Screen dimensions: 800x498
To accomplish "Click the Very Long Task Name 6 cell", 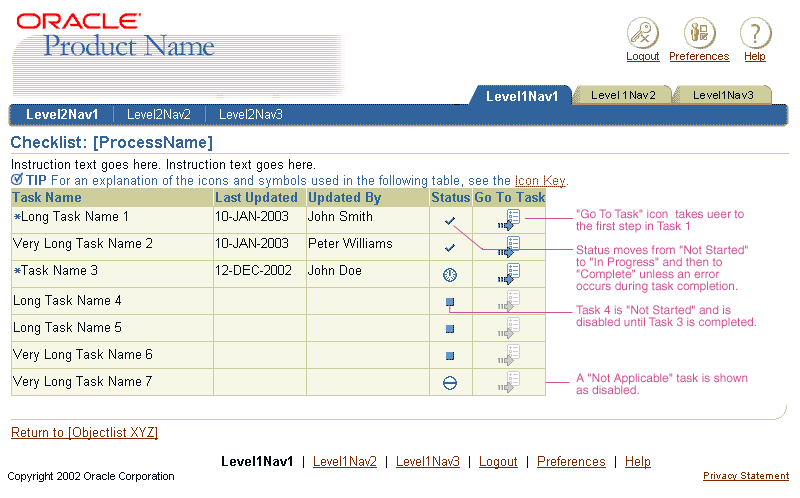I will pos(112,355).
